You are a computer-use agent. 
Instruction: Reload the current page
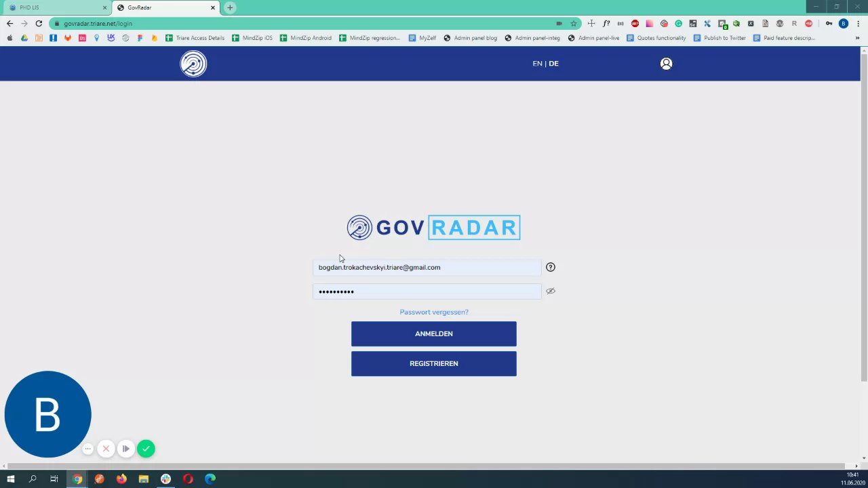tap(39, 23)
